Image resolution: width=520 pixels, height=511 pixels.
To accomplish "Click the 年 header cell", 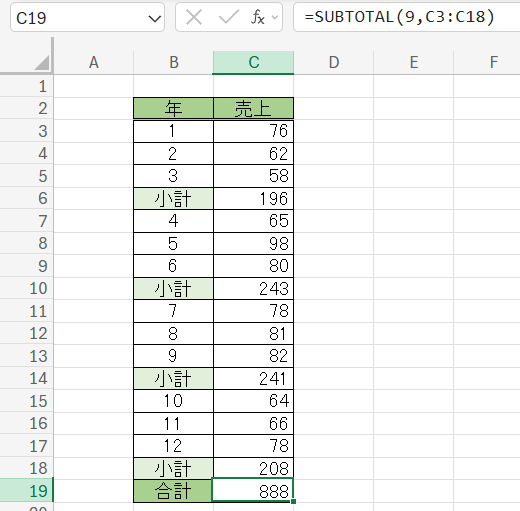I will [x=173, y=108].
